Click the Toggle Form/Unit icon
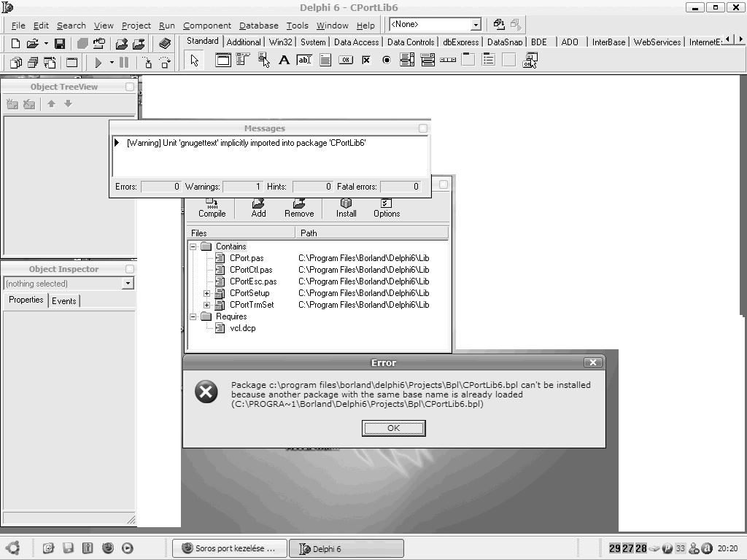 pyautogui.click(x=50, y=63)
